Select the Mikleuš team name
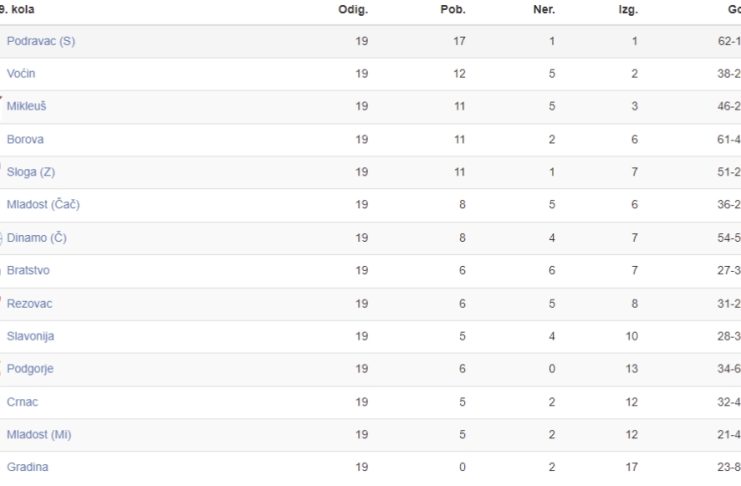 [x=26, y=106]
